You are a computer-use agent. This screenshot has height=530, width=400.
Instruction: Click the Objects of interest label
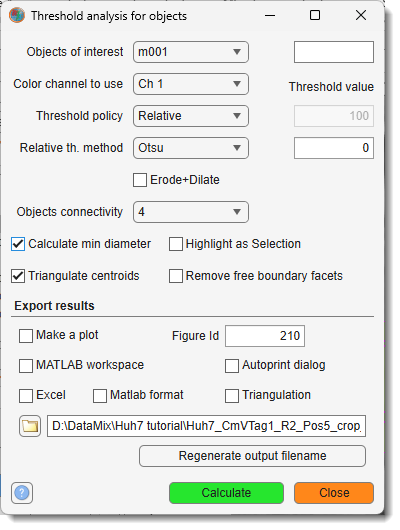[75, 52]
